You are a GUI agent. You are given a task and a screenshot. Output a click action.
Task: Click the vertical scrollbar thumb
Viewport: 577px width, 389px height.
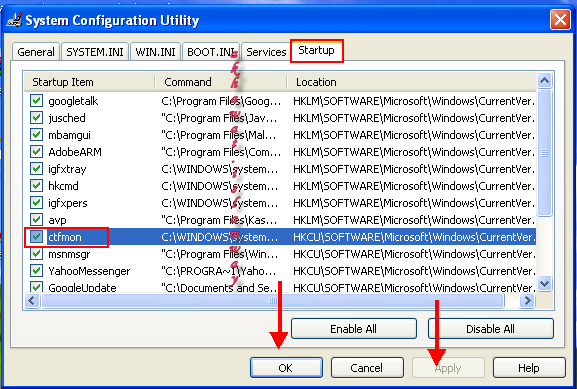pos(544,153)
